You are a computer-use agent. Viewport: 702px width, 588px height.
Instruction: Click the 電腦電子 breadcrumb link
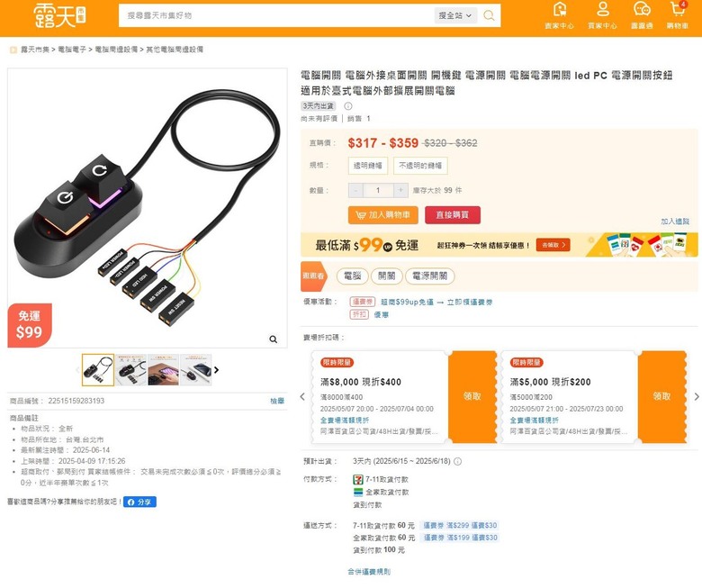[72, 50]
